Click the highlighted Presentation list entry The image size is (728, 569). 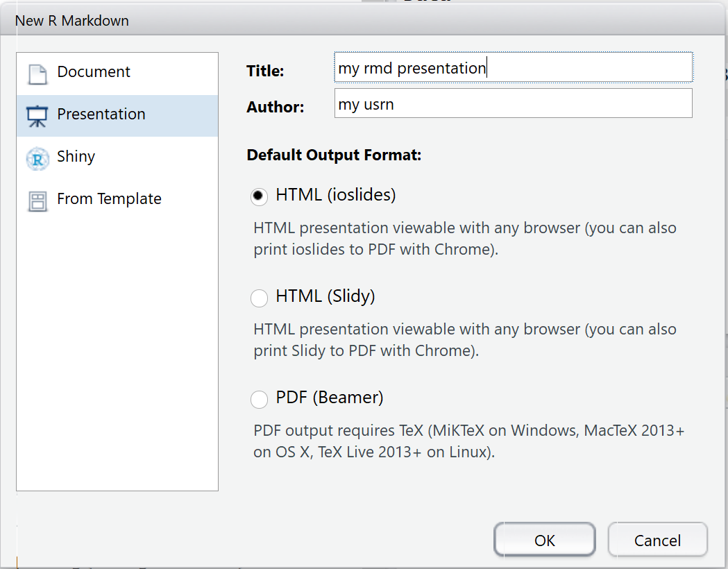click(x=101, y=114)
